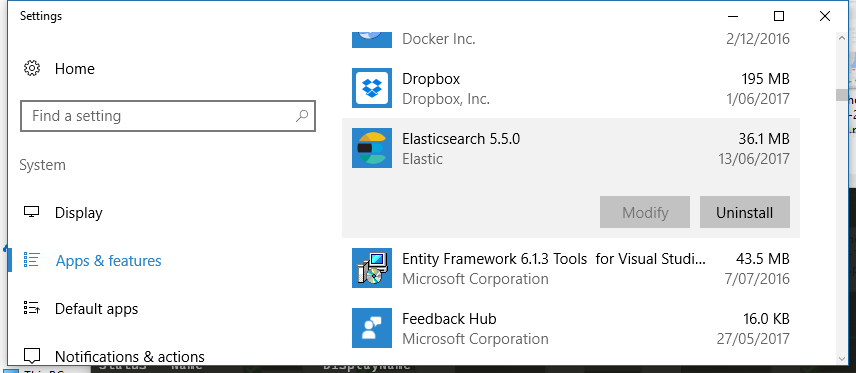Click the scrollbar down arrow

coord(842,359)
